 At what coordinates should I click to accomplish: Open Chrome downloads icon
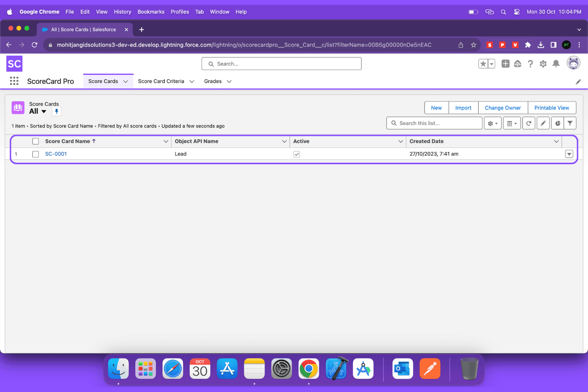[x=541, y=45]
